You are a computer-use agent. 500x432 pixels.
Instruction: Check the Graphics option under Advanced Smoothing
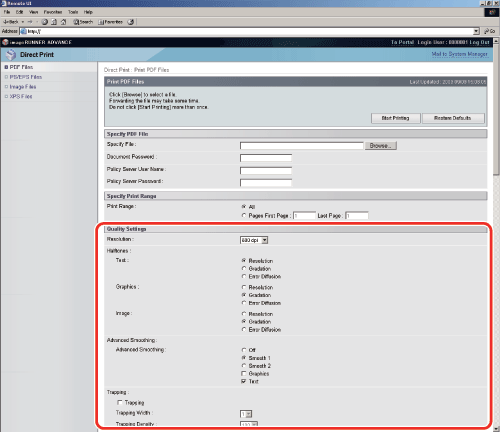pyautogui.click(x=244, y=373)
